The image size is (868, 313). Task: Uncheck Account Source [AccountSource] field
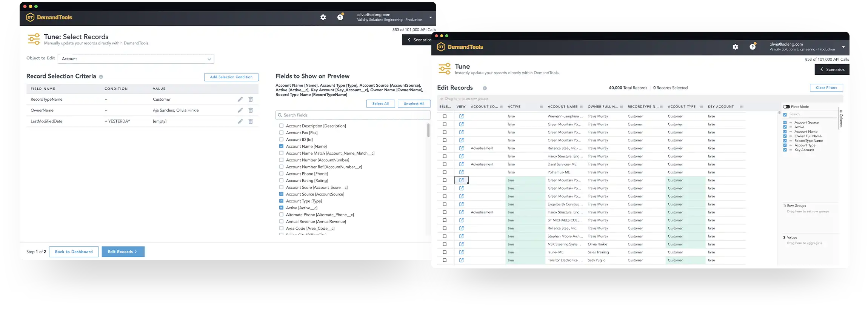[281, 194]
